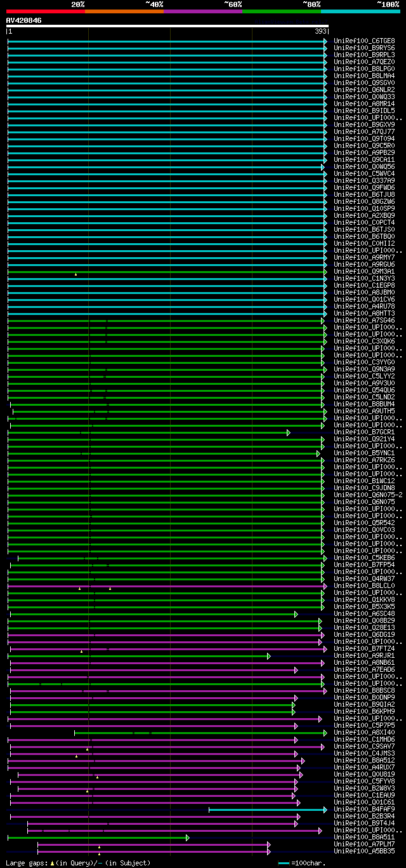Click the B8A511 alignment arrowhead

pos(188,838)
